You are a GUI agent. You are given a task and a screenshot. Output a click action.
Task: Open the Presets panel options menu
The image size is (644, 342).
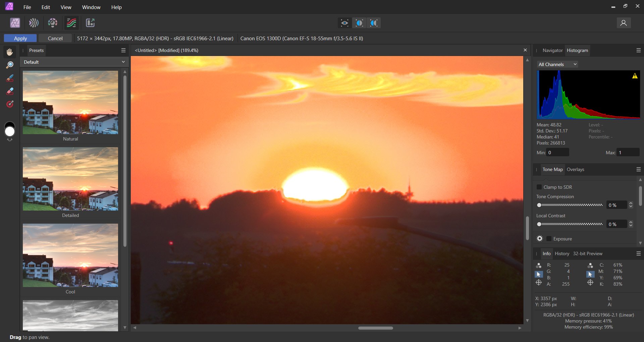tap(123, 50)
